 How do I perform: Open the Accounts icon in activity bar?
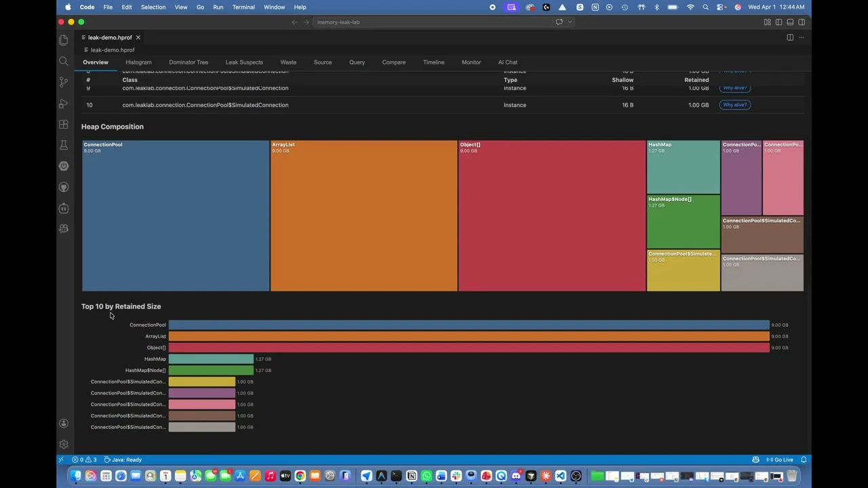(64, 424)
